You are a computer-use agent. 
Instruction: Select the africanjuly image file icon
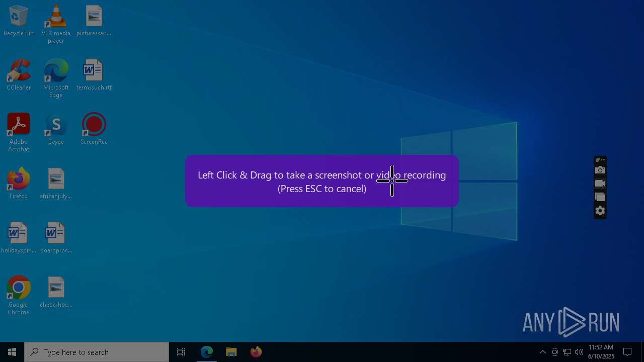[x=56, y=184]
